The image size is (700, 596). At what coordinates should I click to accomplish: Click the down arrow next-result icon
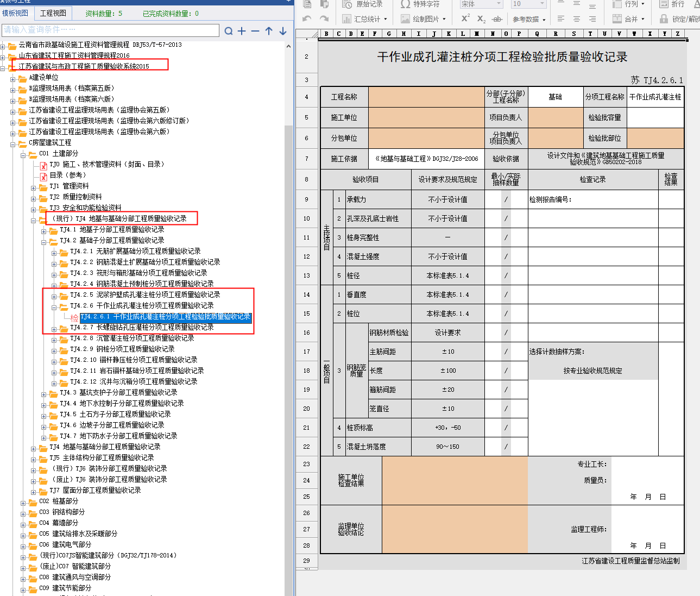[x=283, y=31]
